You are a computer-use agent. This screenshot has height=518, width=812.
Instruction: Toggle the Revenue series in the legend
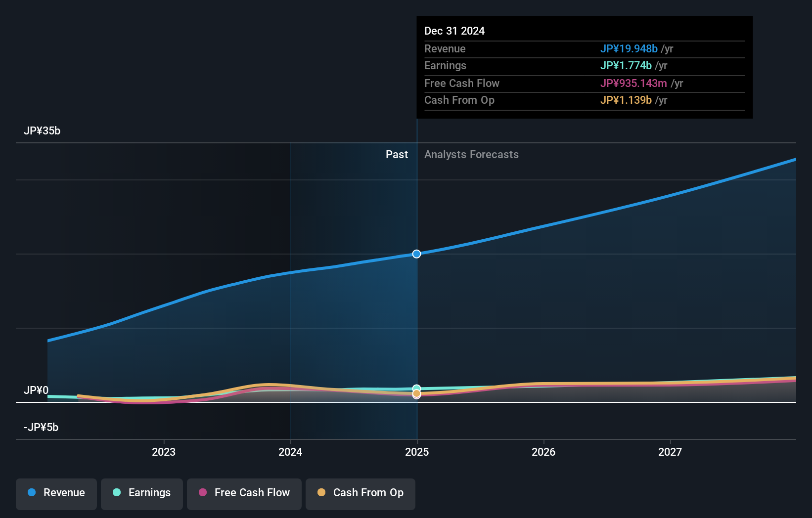[56, 494]
